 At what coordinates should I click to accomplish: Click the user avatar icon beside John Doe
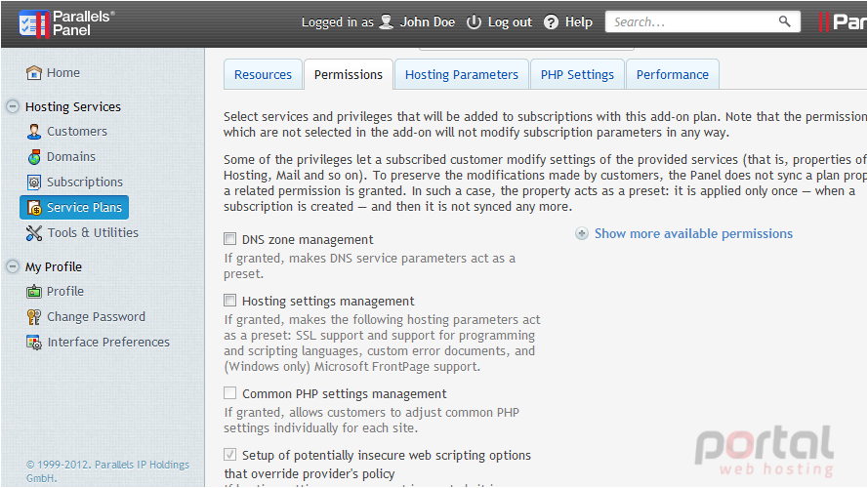click(387, 22)
